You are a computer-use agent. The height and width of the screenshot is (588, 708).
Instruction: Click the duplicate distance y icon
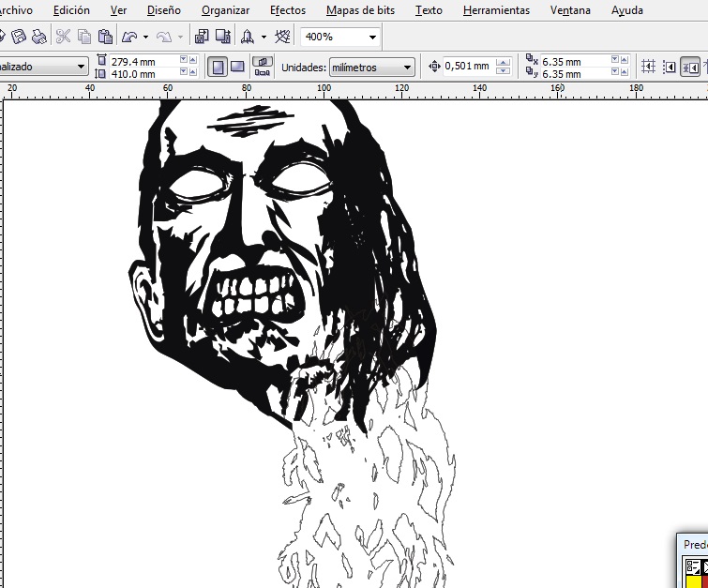click(532, 73)
